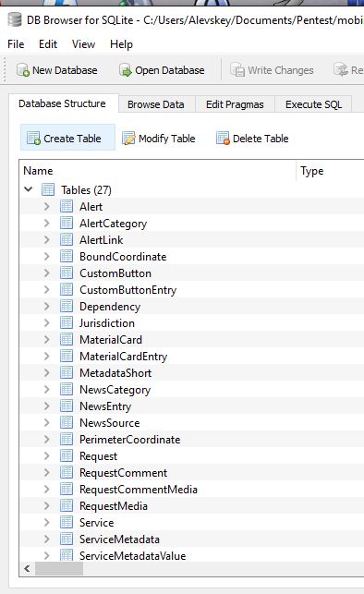Click the Write Changes toolbar icon
The width and height of the screenshot is (364, 594).
tap(237, 70)
